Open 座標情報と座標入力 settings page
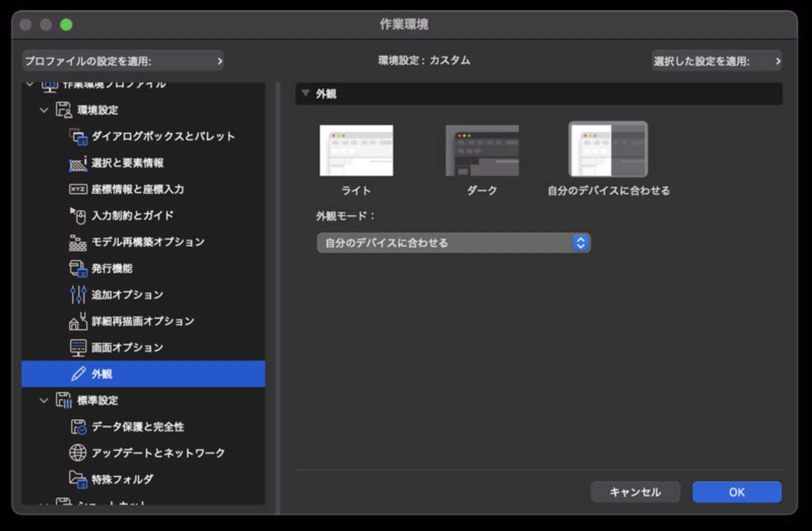The image size is (812, 531). pyautogui.click(x=143, y=189)
